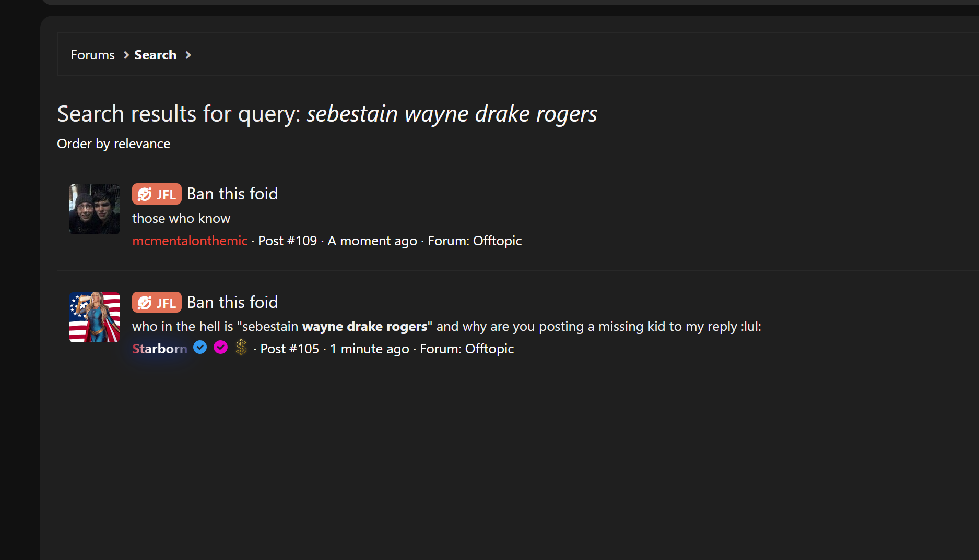Click the gold dollar sign badge
979x560 pixels.
pos(241,348)
